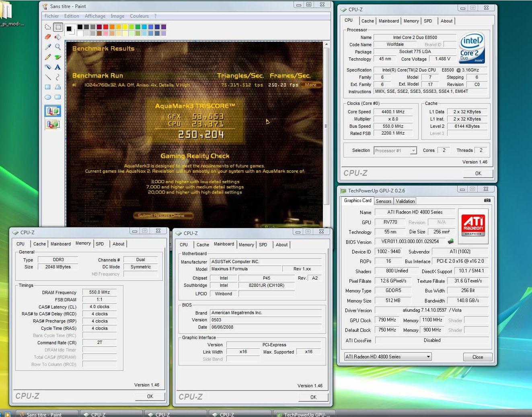The height and width of the screenshot is (417, 532).
Task: Pick the Text tool (letter A)
Action: point(58,67)
